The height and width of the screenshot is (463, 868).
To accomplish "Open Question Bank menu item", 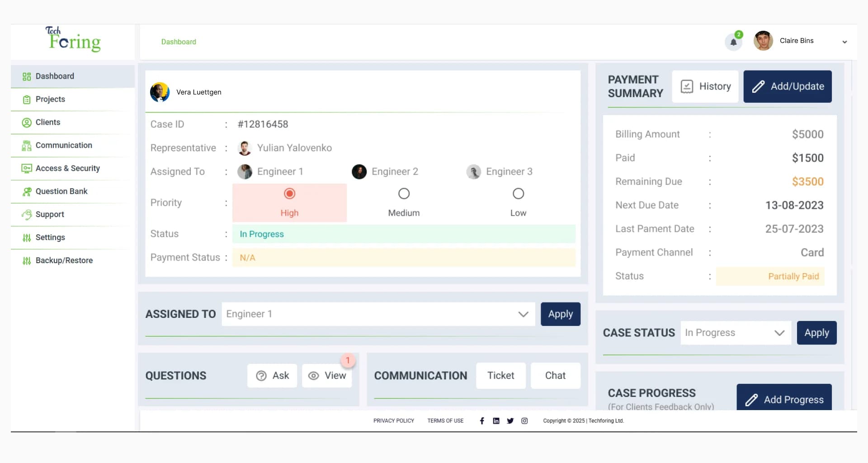I will [x=73, y=192].
